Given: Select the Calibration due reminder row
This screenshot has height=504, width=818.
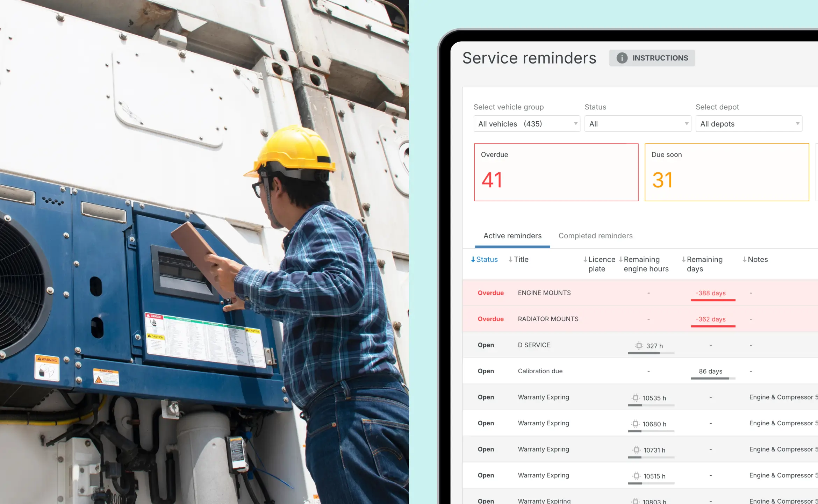Looking at the screenshot, I should click(540, 371).
